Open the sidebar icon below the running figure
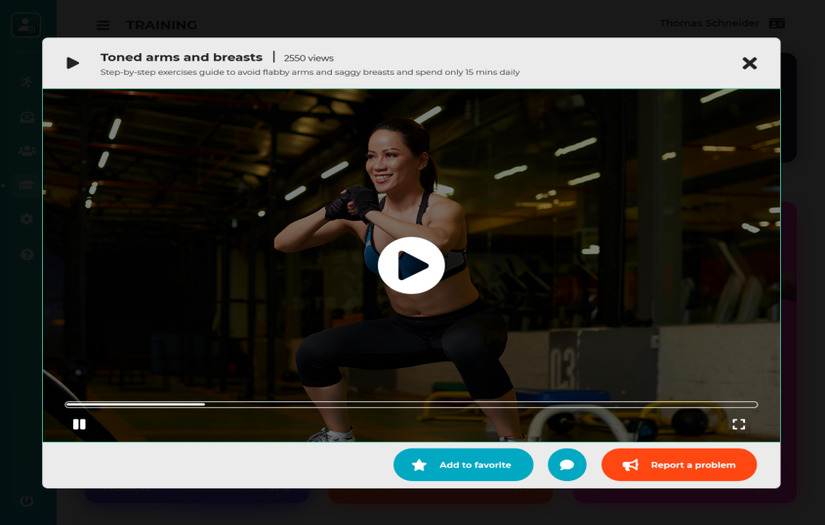This screenshot has height=525, width=825. [27, 117]
